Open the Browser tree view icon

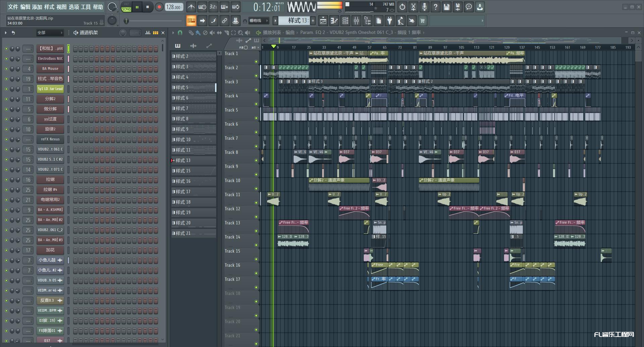[367, 21]
